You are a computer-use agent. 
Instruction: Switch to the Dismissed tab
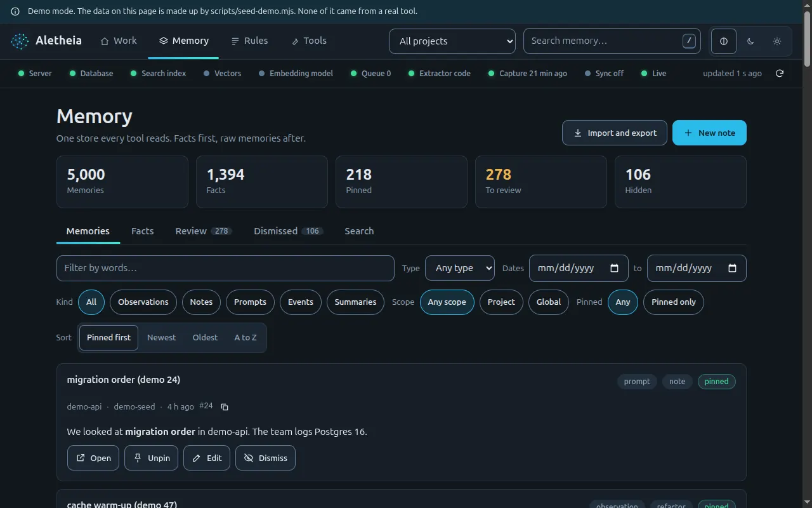coord(289,231)
